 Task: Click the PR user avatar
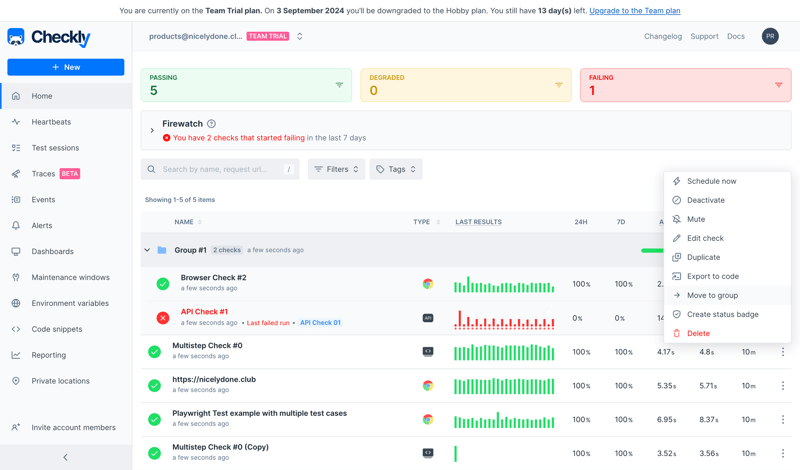pyautogui.click(x=769, y=36)
